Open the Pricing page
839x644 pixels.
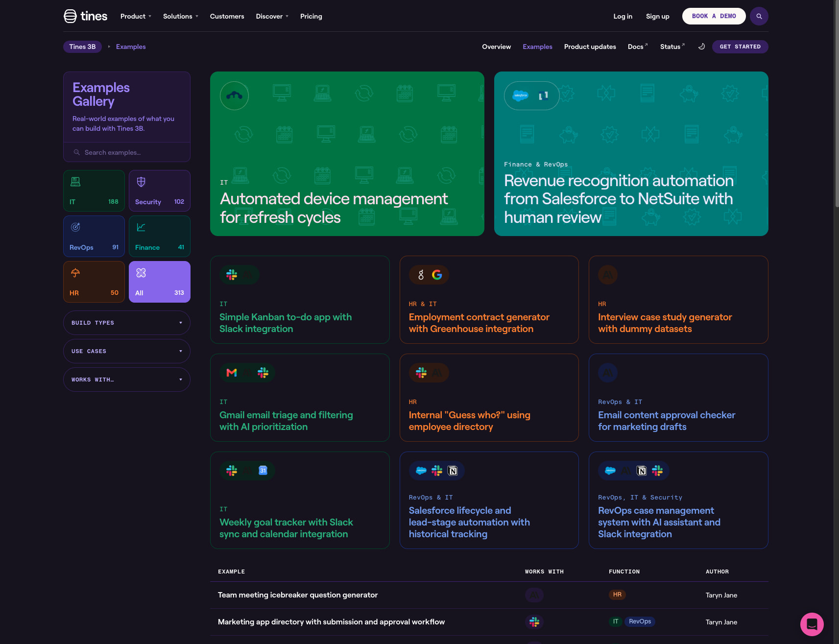[311, 16]
